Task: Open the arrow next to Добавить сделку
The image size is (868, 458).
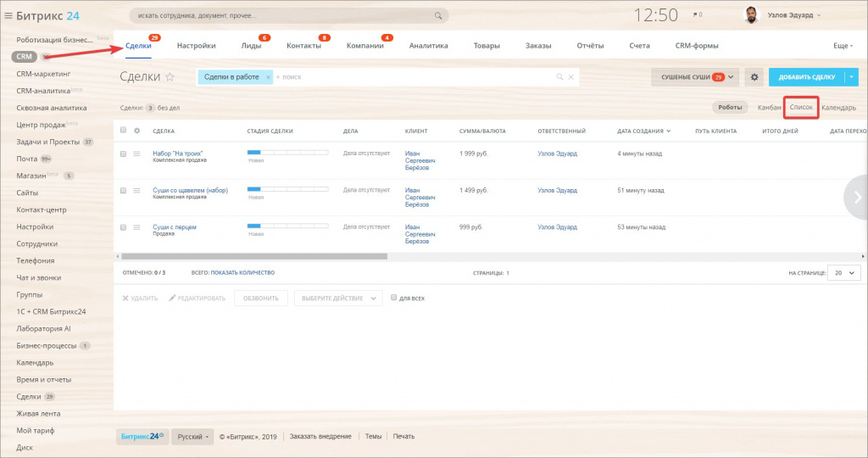Action: [x=851, y=77]
